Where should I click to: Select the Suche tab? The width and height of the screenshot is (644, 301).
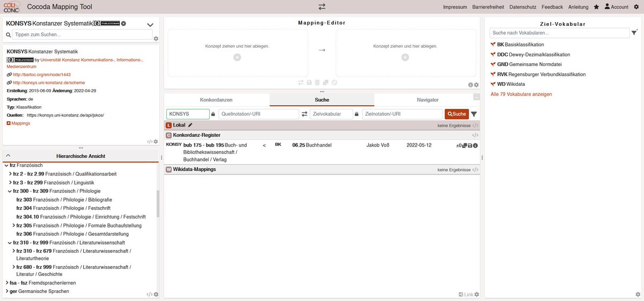(322, 100)
